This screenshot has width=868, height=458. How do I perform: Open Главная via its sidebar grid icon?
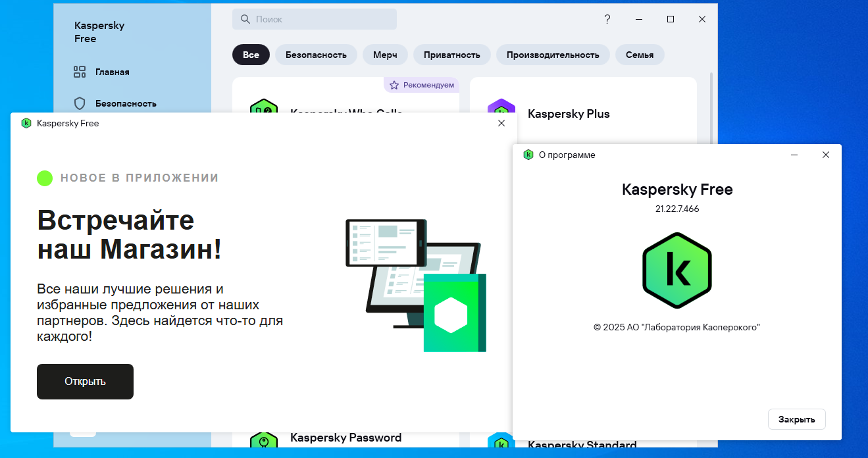[80, 72]
